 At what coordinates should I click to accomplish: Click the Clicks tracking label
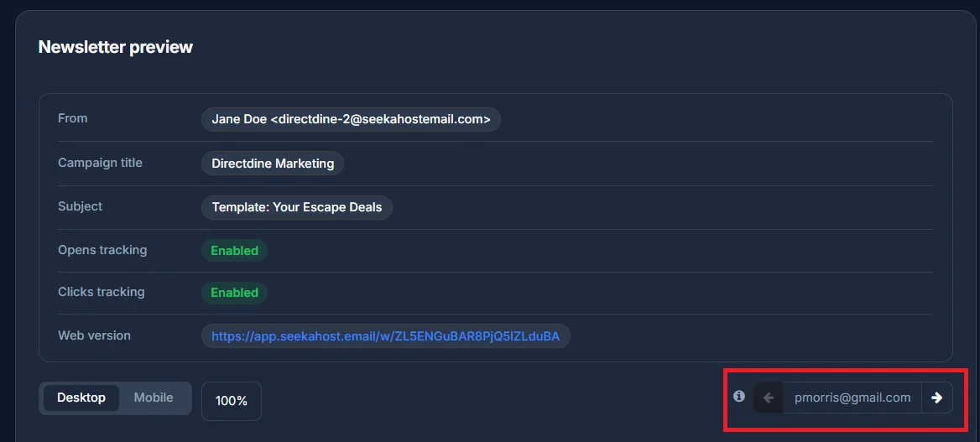coord(102,292)
